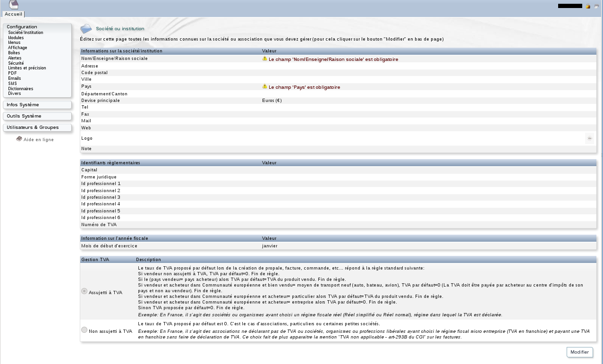Click the padlock logout icon
This screenshot has width=603, height=364.
coord(588,6)
